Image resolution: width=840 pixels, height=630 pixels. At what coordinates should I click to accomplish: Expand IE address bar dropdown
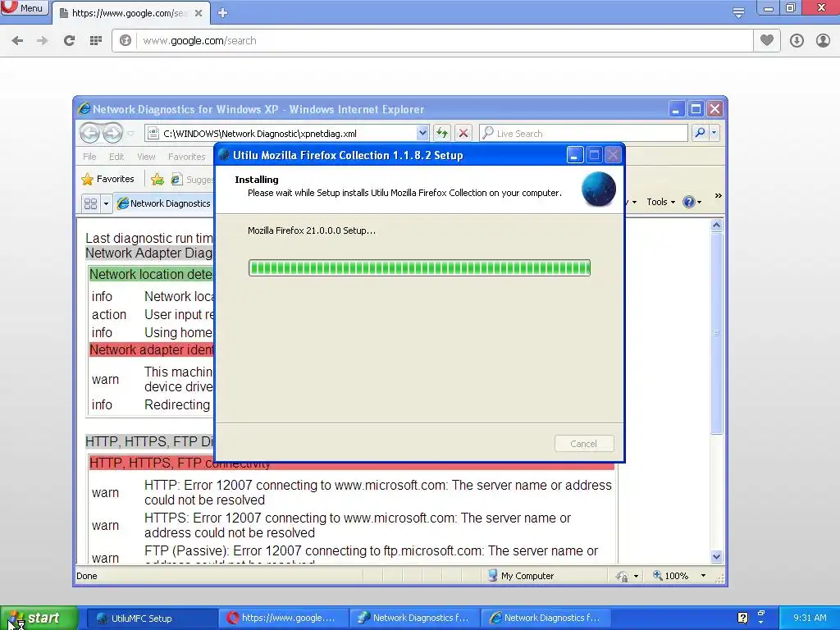pyautogui.click(x=422, y=133)
